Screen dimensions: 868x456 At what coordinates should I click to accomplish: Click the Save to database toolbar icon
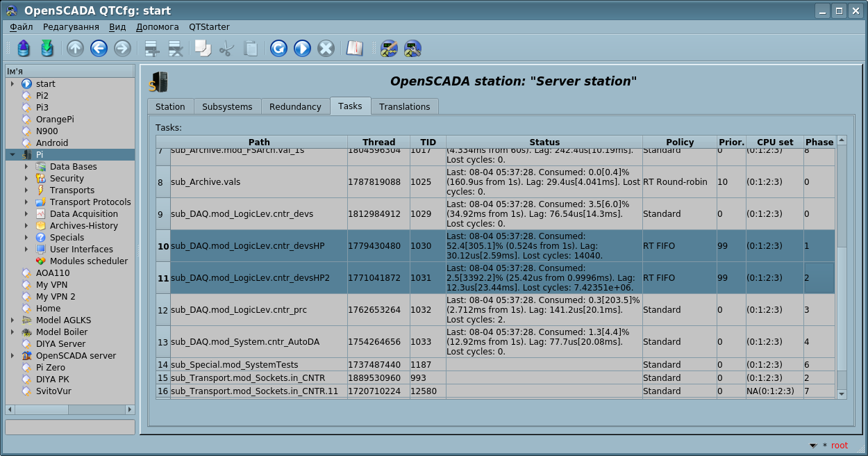47,48
